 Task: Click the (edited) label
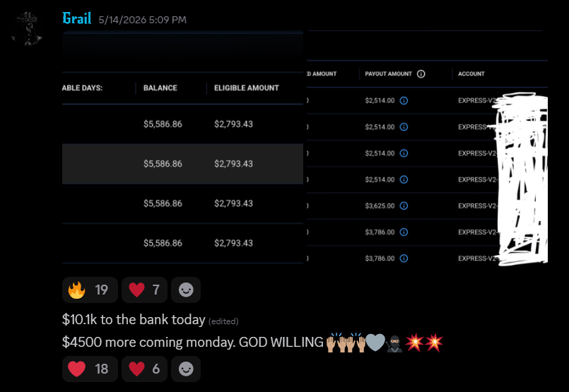[223, 321]
